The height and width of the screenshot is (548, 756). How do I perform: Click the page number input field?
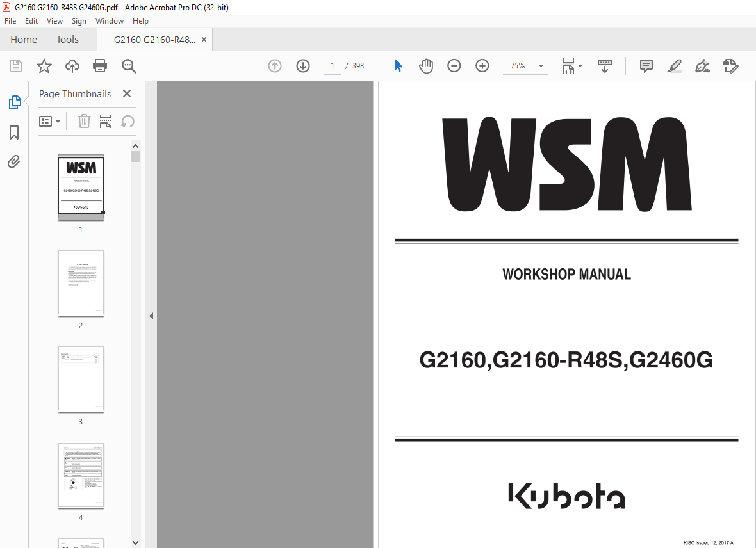coord(333,66)
